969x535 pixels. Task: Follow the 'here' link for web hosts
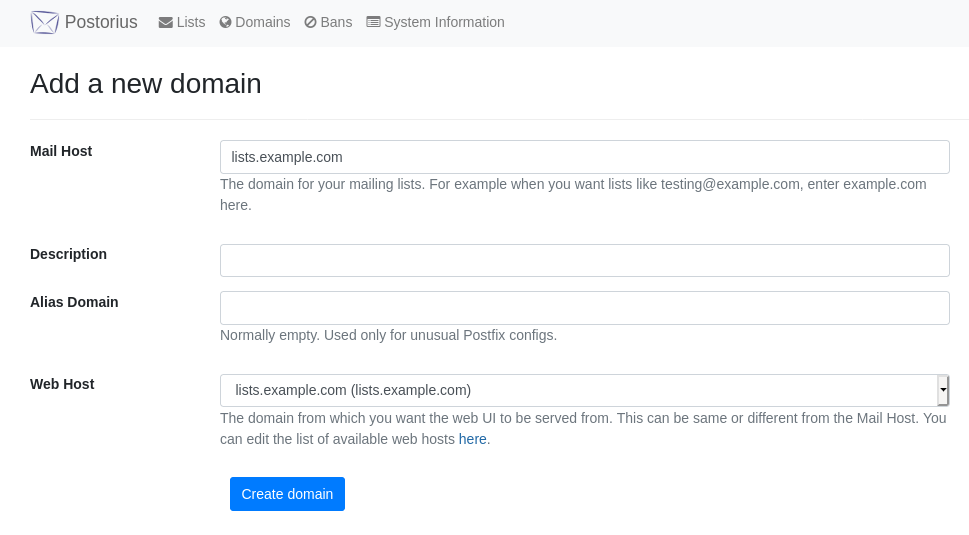pos(473,439)
